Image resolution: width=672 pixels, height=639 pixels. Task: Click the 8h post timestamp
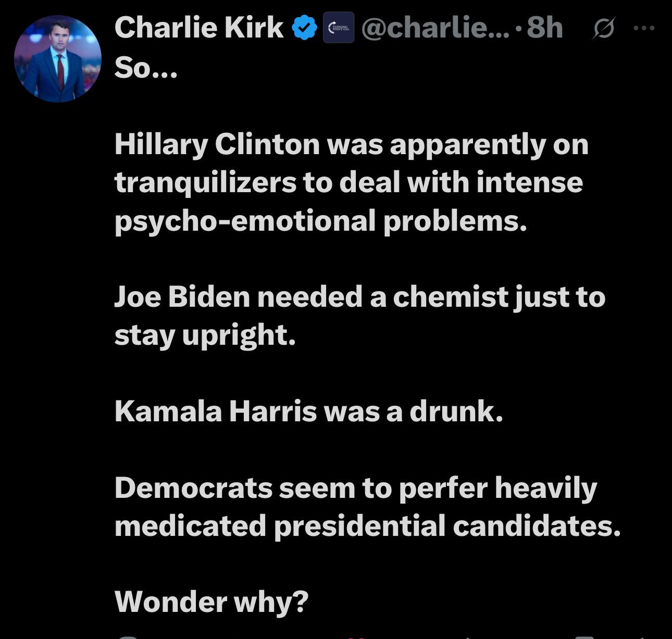click(x=545, y=28)
